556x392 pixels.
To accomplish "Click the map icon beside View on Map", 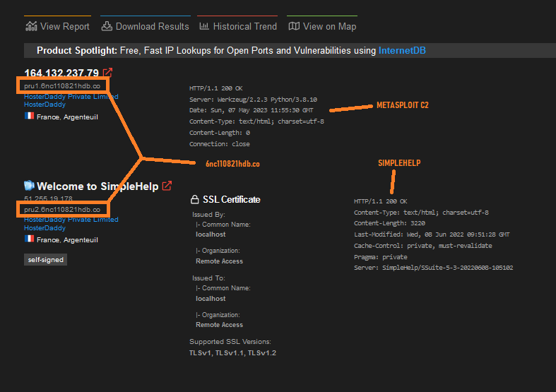I will [x=294, y=26].
